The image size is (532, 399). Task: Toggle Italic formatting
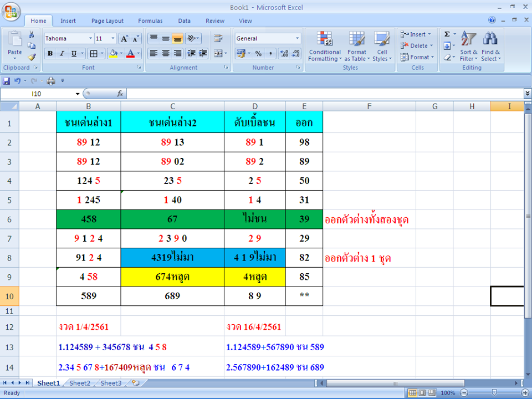point(62,53)
